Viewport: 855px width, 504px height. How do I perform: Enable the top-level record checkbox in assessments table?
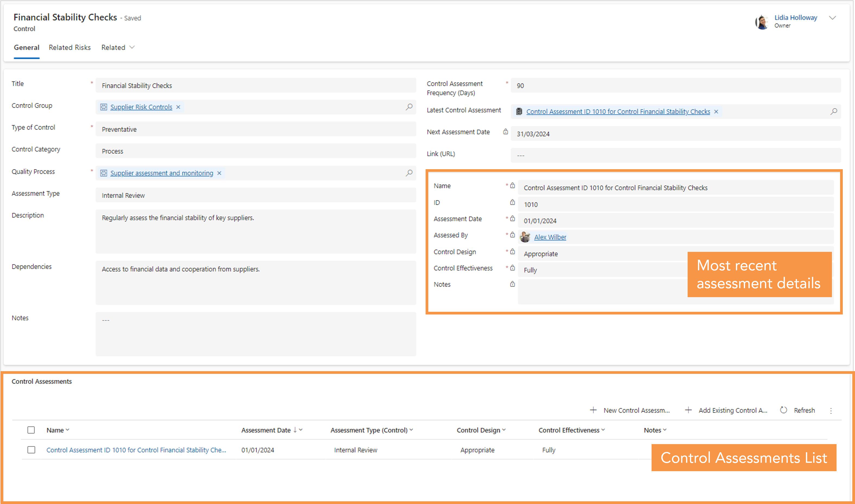32,430
